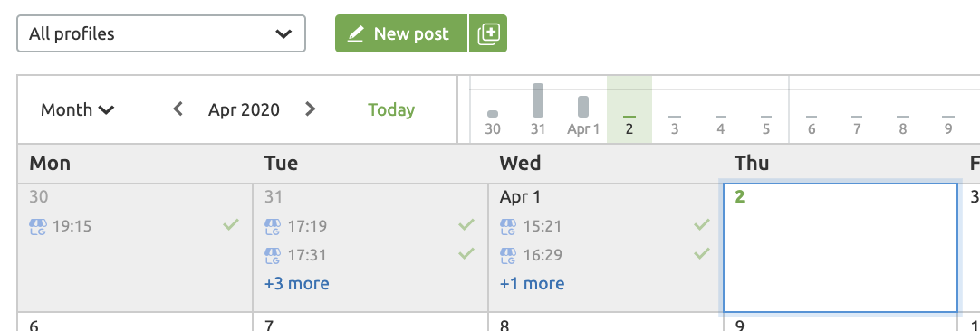Go to next month with right chevron

pyautogui.click(x=310, y=110)
